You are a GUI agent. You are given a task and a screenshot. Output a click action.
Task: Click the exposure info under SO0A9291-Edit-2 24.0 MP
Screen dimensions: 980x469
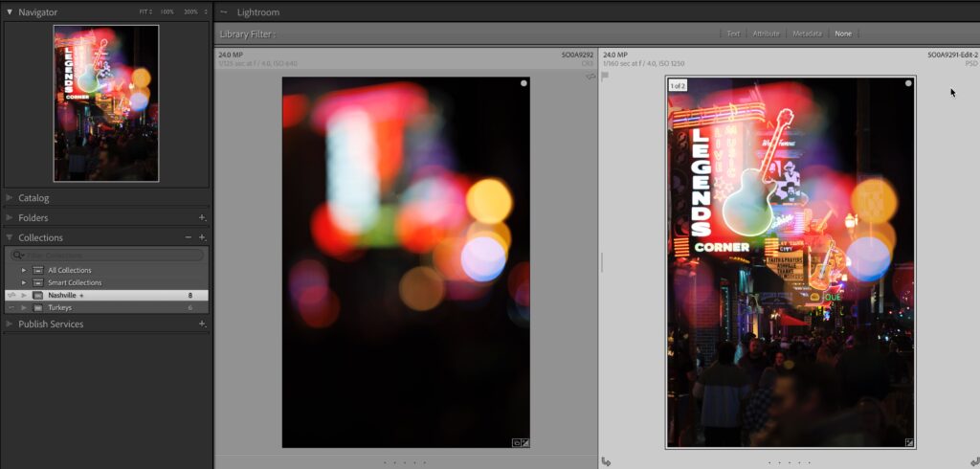point(644,64)
